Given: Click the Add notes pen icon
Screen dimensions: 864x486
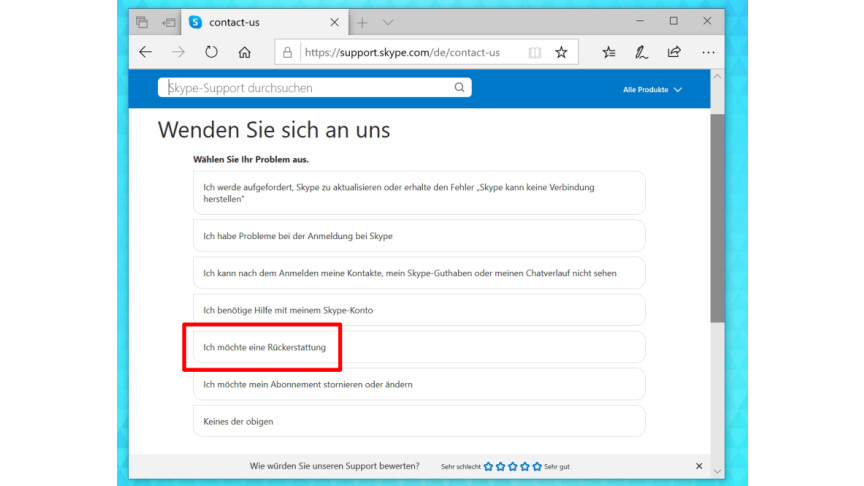Looking at the screenshot, I should tap(641, 52).
